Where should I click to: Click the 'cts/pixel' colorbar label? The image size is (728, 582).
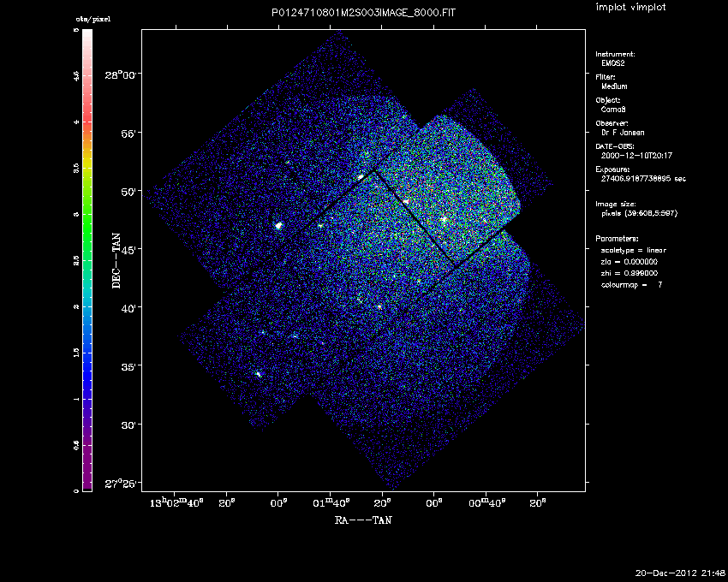click(93, 20)
